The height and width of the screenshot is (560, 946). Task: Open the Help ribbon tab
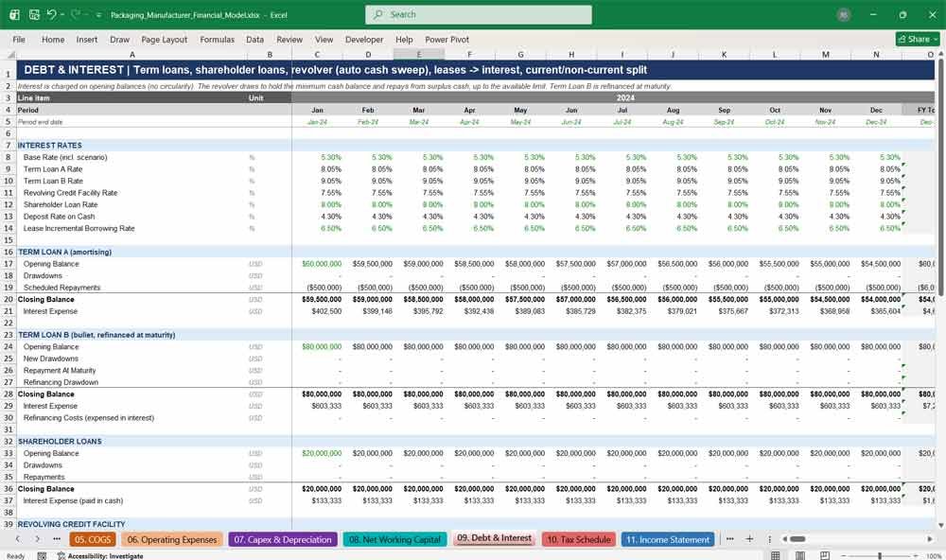[404, 39]
